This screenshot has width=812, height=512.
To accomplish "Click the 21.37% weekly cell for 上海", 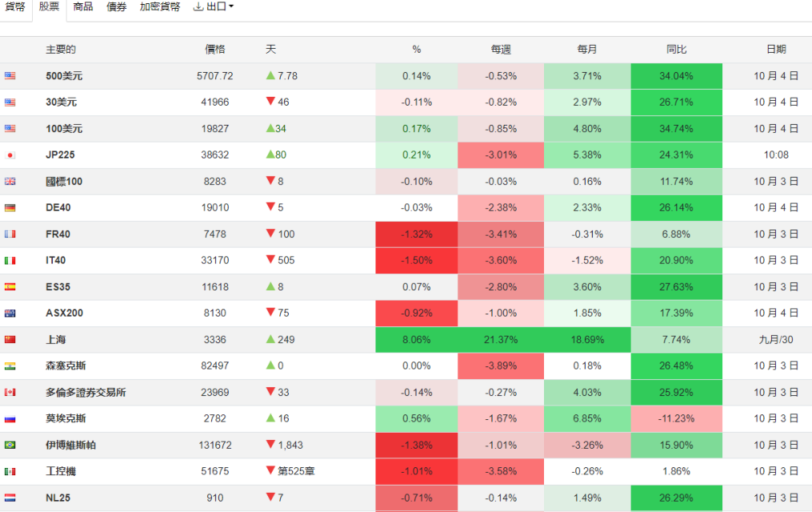I will click(x=501, y=340).
